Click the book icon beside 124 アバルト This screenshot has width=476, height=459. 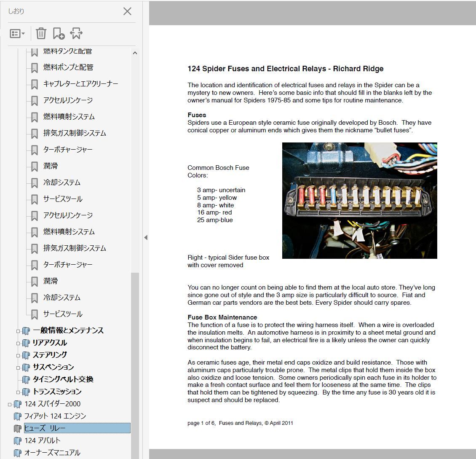(x=18, y=441)
